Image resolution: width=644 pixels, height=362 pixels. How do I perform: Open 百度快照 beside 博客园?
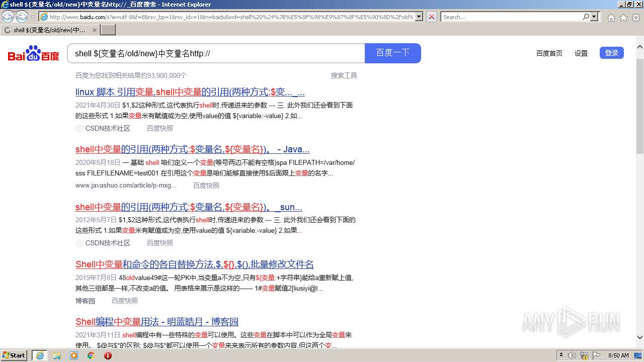(125, 301)
